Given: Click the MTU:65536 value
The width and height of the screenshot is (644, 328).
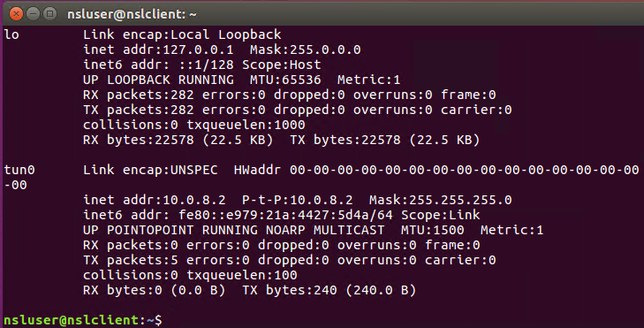Looking at the screenshot, I should click(285, 80).
